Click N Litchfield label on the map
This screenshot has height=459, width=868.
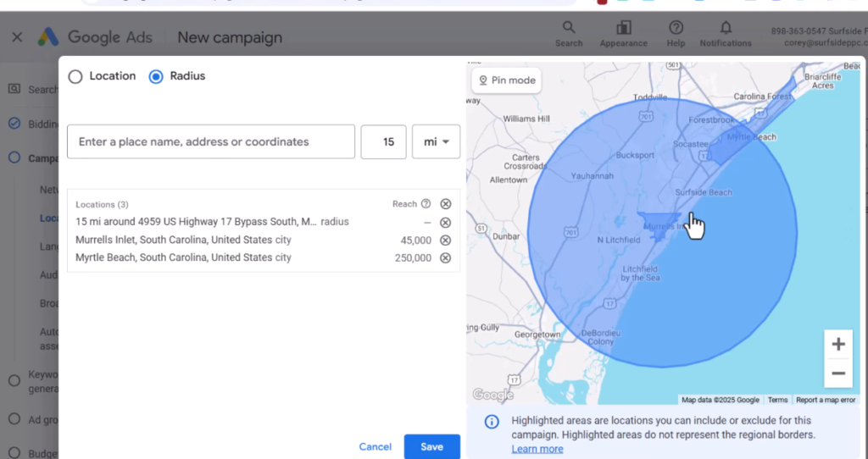tap(618, 240)
